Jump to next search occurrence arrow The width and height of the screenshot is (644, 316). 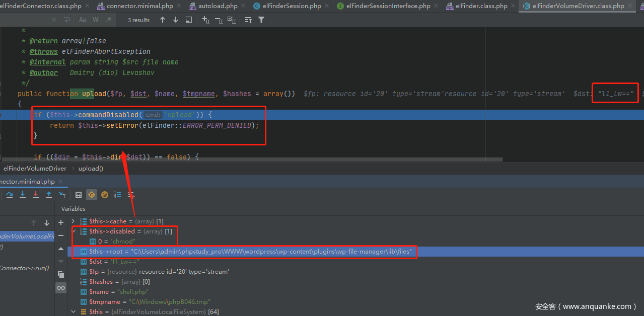tap(176, 20)
